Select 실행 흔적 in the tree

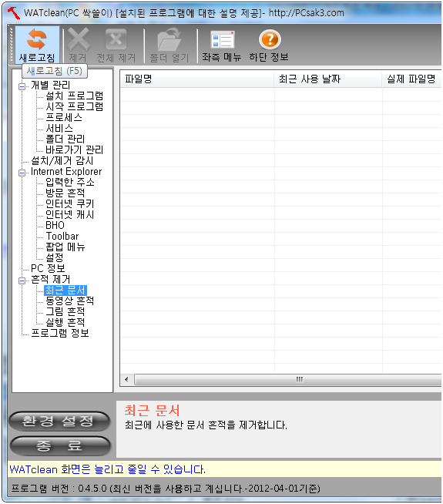pyautogui.click(x=65, y=322)
